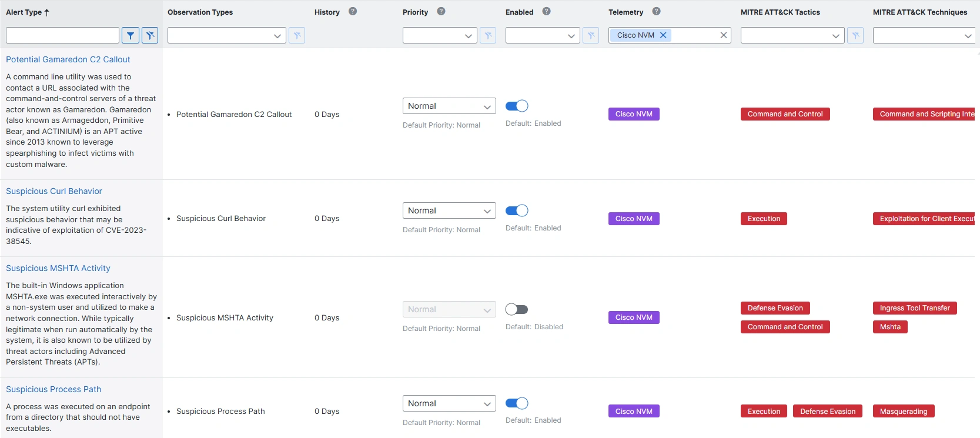Open the History column help tooltip
This screenshot has width=980, height=438.
353,11
